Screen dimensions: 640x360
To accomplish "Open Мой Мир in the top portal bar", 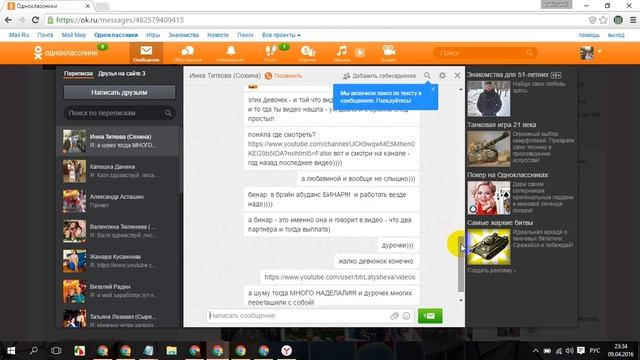I will tap(74, 35).
